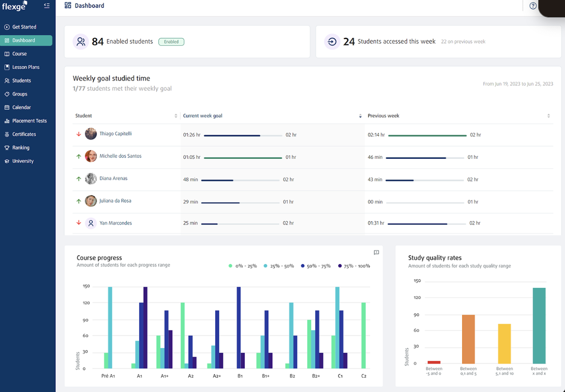The image size is (565, 392).
Task: Toggle the 75% - 100% legend series
Action: coord(354,266)
